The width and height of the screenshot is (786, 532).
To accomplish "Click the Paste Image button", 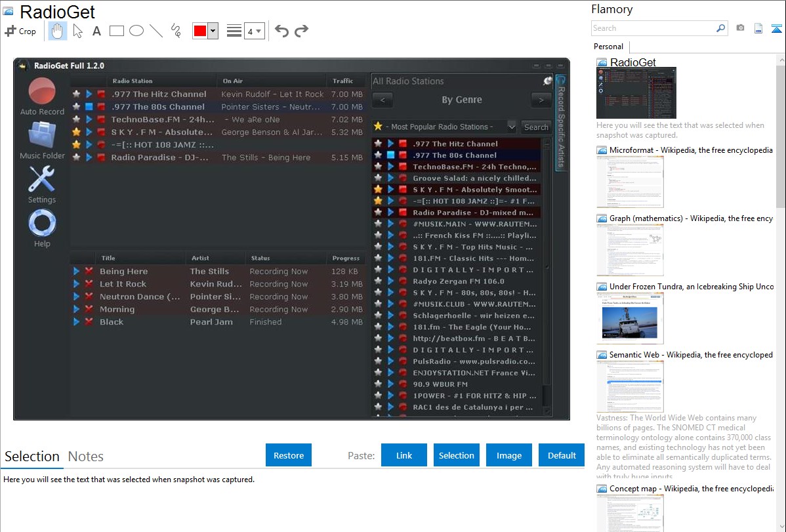I will [509, 455].
